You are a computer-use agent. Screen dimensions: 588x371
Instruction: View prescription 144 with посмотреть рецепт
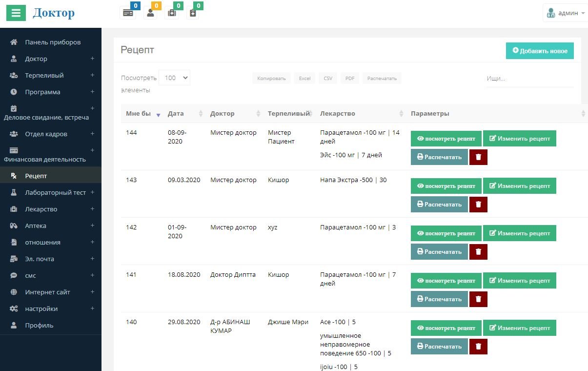coord(446,139)
